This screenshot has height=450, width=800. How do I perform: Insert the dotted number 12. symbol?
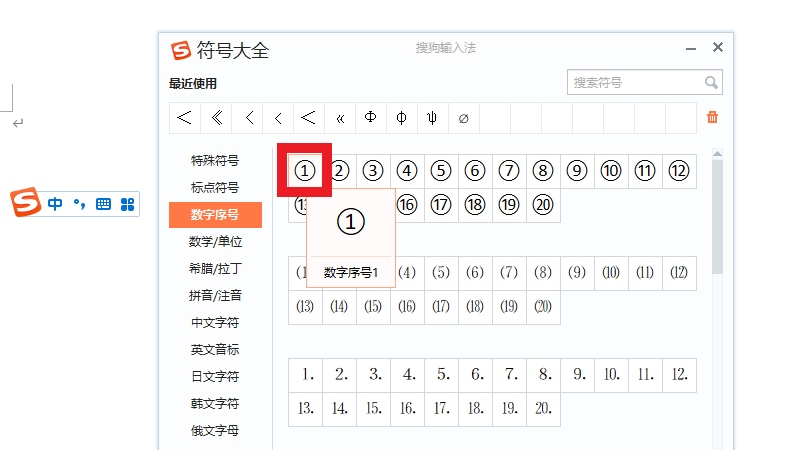(679, 375)
